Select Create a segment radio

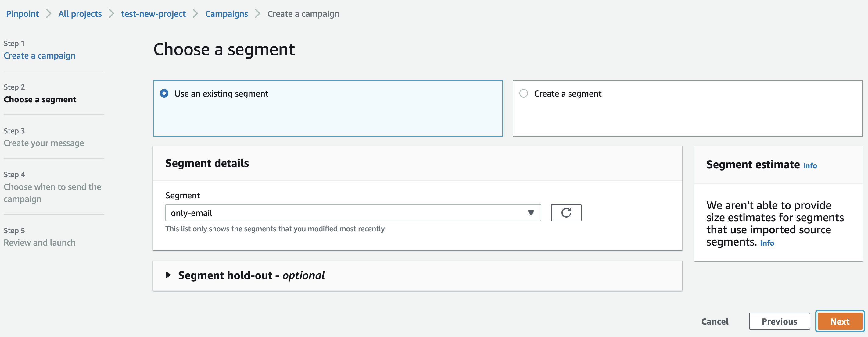point(524,93)
